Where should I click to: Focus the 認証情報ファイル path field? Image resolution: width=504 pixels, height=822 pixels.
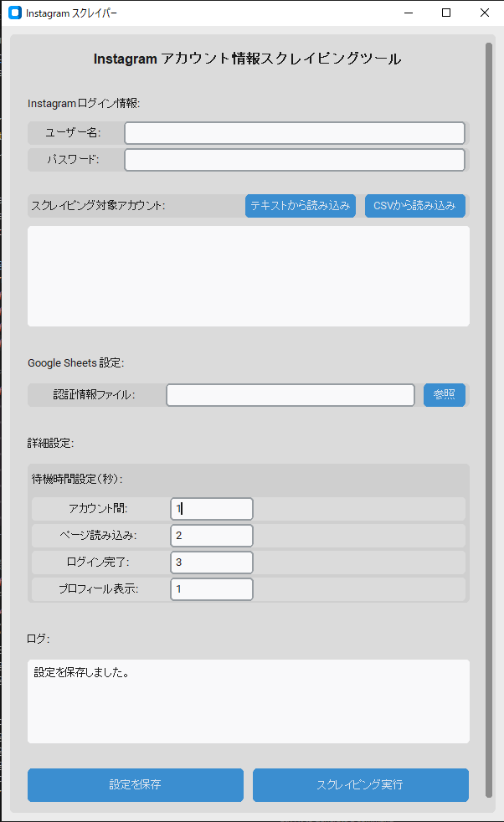[291, 395]
